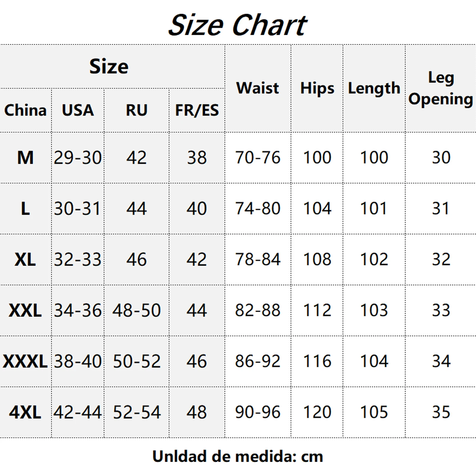Click the Leg Opening column header
This screenshot has height=476, width=476.
[441, 88]
